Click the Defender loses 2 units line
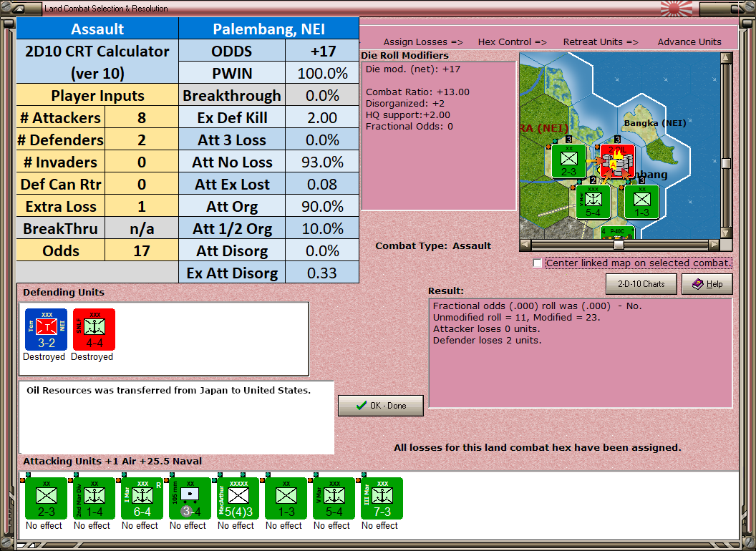This screenshot has width=756, height=551. click(487, 341)
